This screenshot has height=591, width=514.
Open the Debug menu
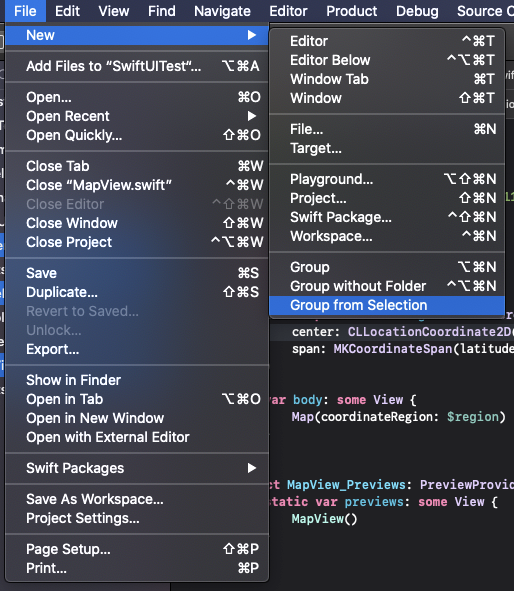point(417,11)
